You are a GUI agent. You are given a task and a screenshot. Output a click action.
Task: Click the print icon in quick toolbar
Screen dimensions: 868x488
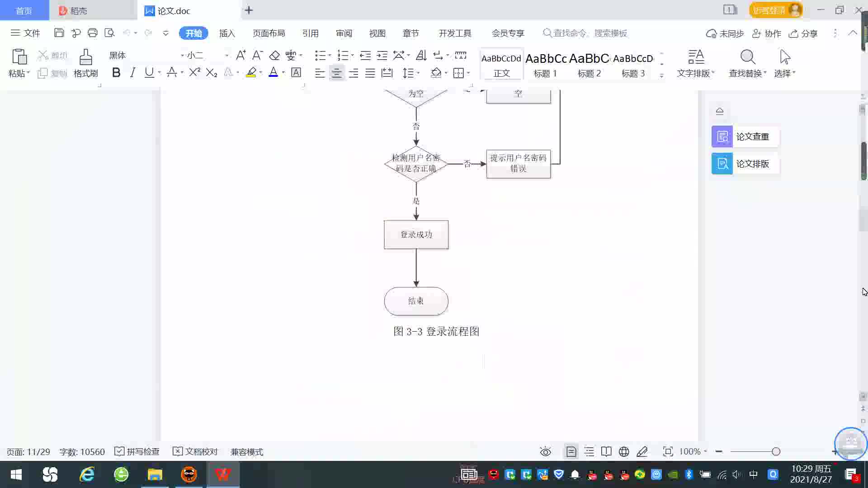(x=93, y=33)
